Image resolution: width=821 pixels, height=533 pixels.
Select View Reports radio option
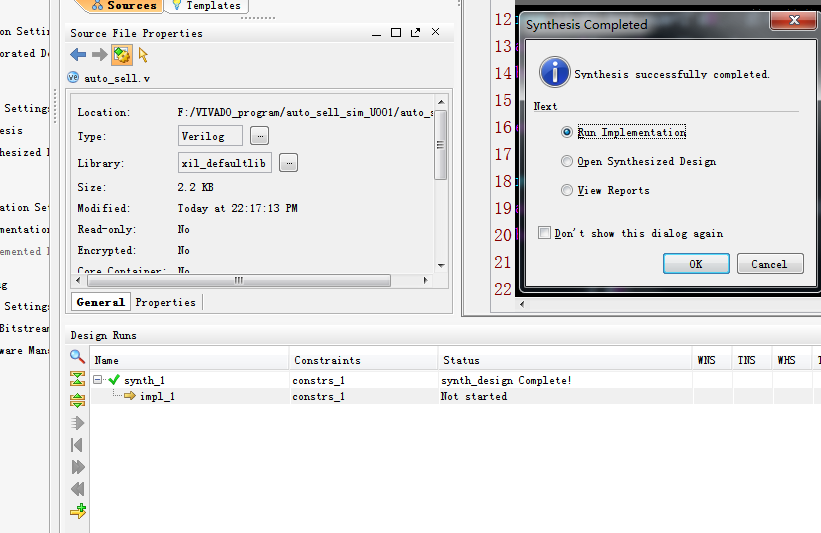tap(566, 190)
